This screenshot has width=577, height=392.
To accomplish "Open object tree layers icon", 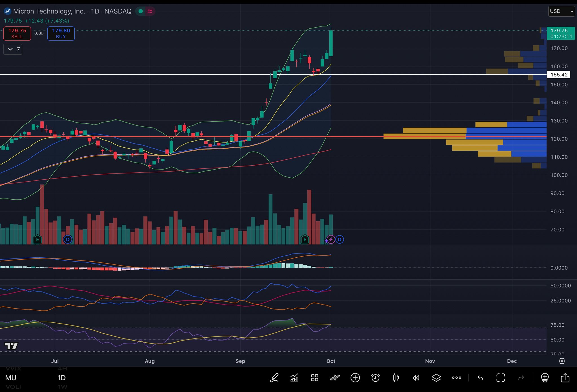I will 436,378.
